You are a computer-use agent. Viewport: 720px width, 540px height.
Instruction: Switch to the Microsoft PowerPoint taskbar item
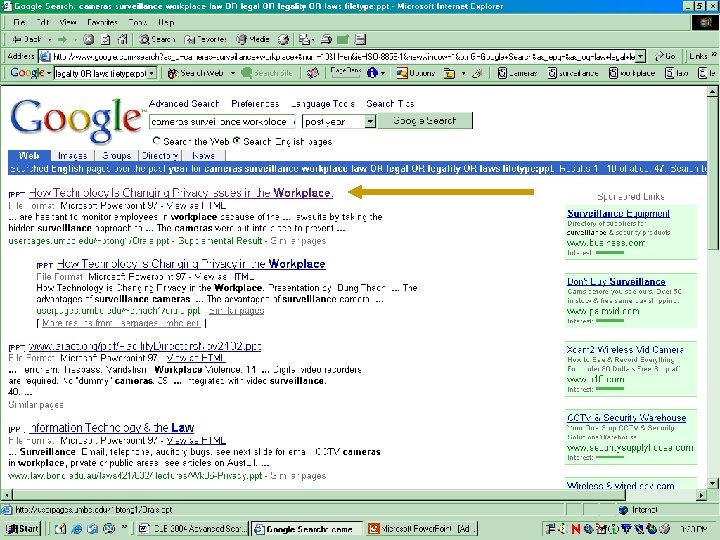click(422, 529)
